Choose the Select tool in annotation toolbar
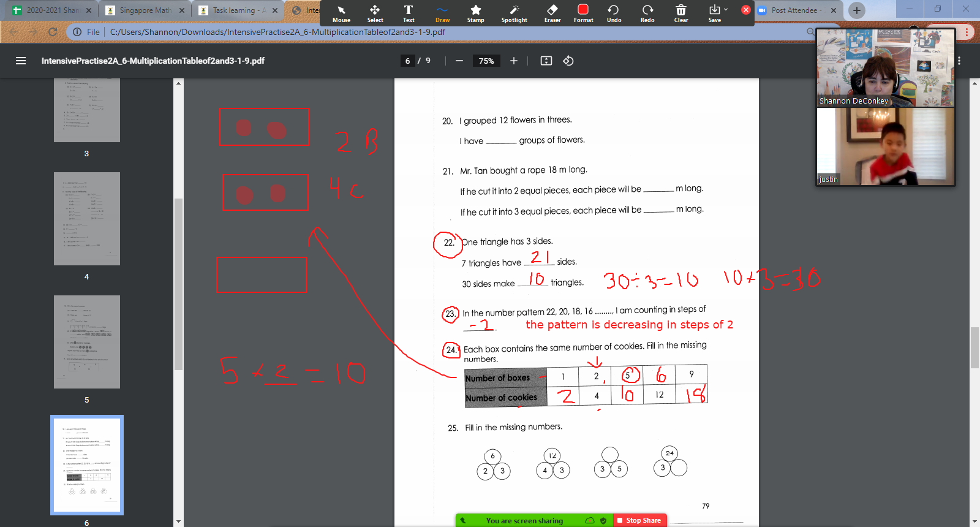 click(375, 13)
